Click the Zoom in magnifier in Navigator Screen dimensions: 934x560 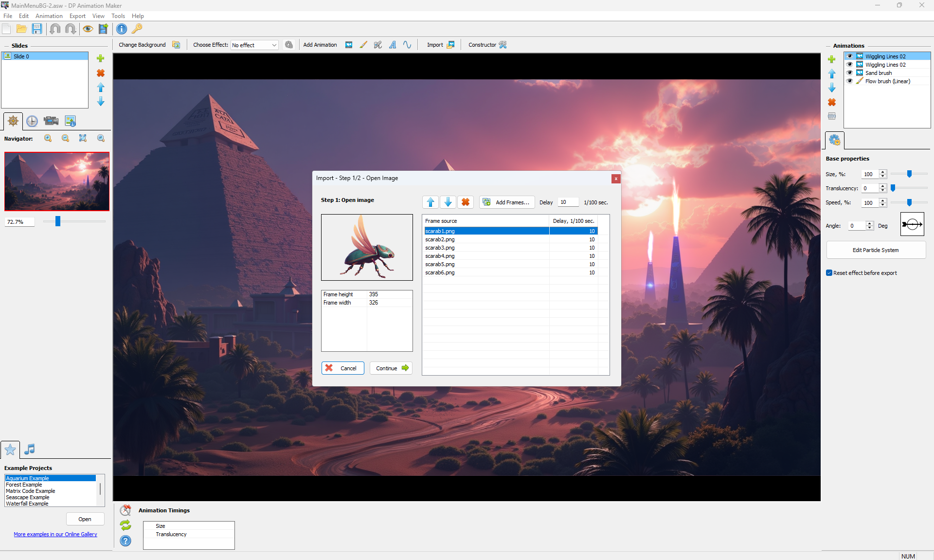(x=48, y=139)
